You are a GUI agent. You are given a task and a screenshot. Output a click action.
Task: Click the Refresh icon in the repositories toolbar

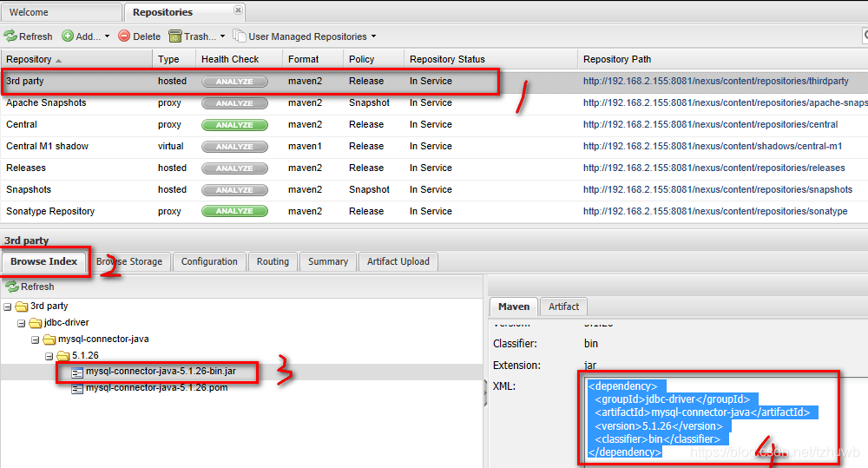[10, 36]
